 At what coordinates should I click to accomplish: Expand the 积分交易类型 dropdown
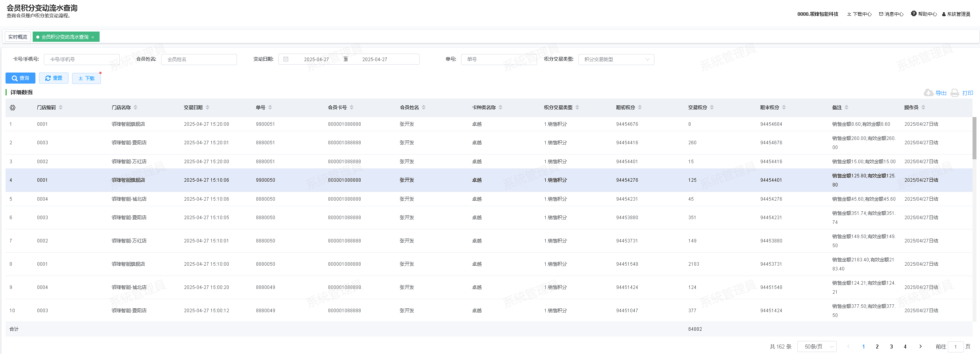[x=616, y=60]
